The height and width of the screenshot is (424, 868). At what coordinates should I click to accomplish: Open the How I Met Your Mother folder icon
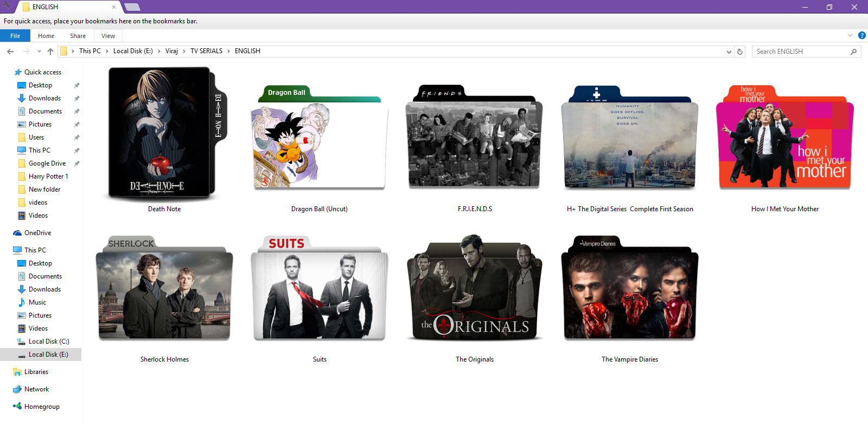point(785,137)
